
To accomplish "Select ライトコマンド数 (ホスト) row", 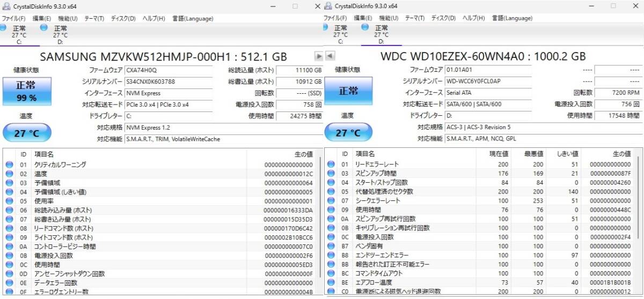I will 160,237.
